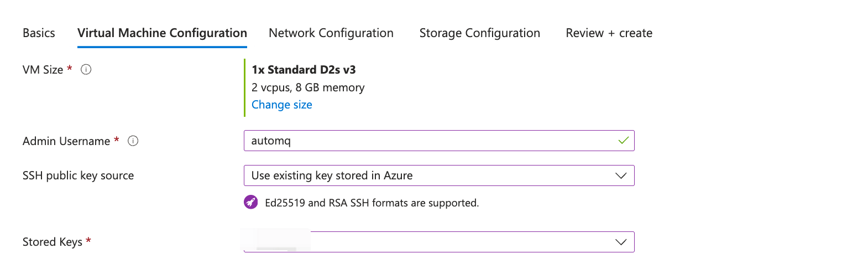This screenshot has width=868, height=279.
Task: Click the SSH public key source label
Action: tap(78, 175)
